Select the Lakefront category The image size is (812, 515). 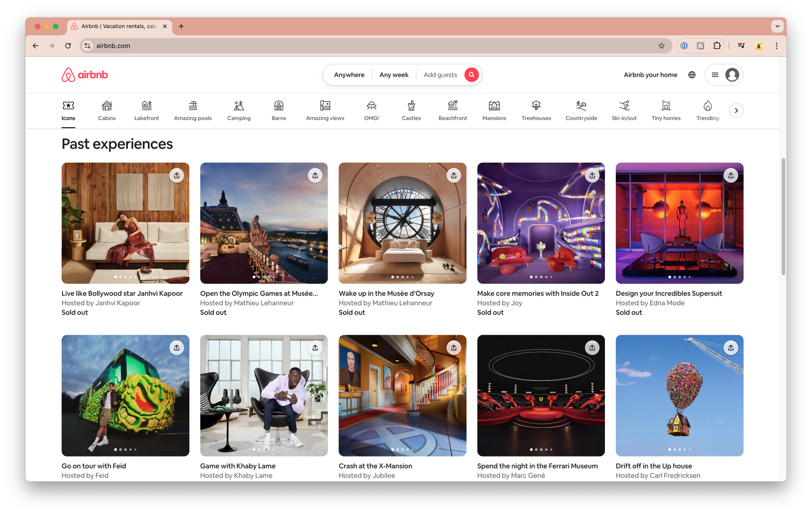(147, 111)
